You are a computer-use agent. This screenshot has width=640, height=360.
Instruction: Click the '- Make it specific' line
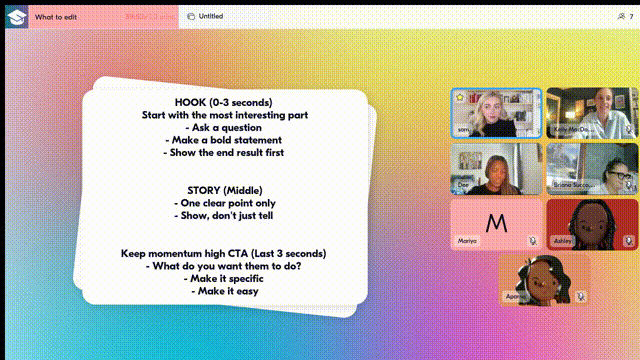pyautogui.click(x=224, y=279)
